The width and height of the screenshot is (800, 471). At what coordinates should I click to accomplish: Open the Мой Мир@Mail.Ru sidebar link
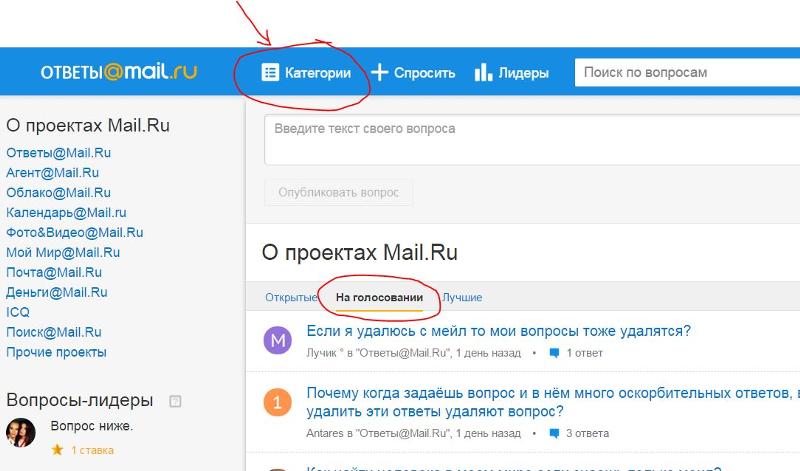point(63,252)
